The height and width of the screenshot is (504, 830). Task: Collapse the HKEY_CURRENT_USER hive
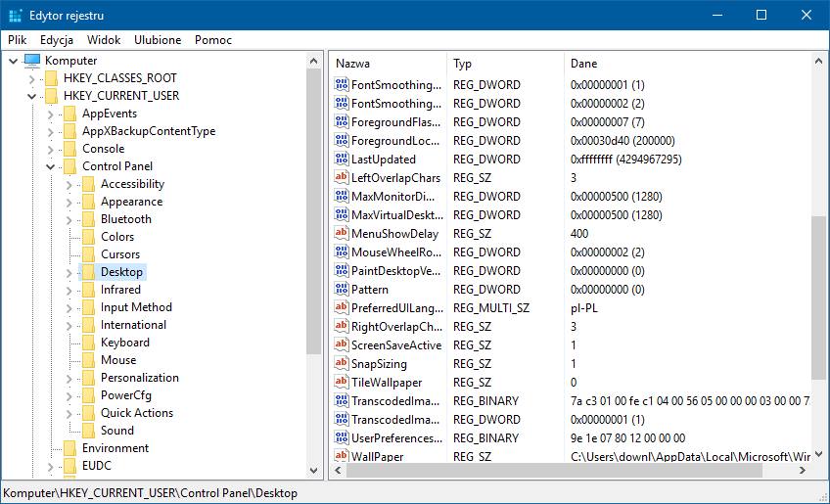31,96
